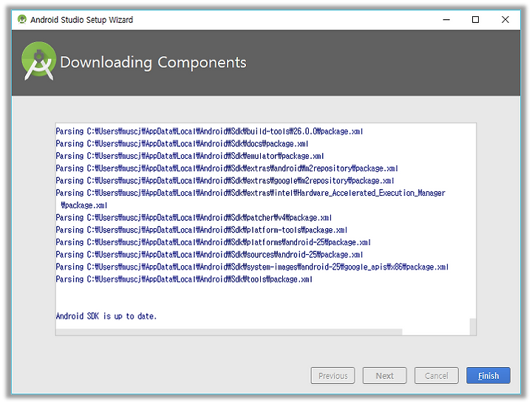Maximize the Setup Wizard window
This screenshot has width=532, height=404.
[475, 20]
